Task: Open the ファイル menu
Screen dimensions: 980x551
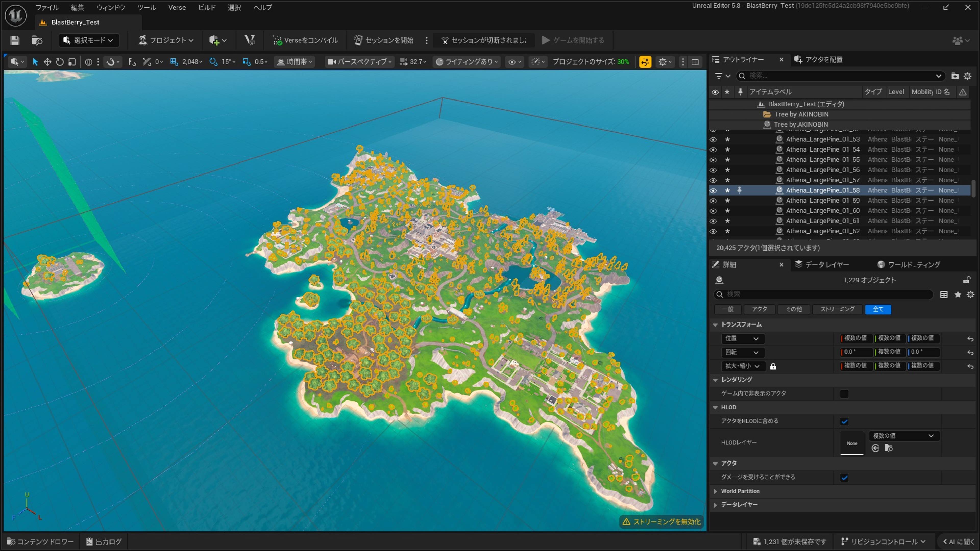Action: coord(47,8)
